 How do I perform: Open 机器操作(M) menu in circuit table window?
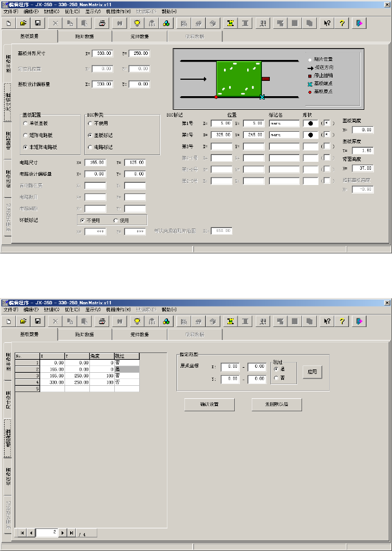pyautogui.click(x=118, y=309)
